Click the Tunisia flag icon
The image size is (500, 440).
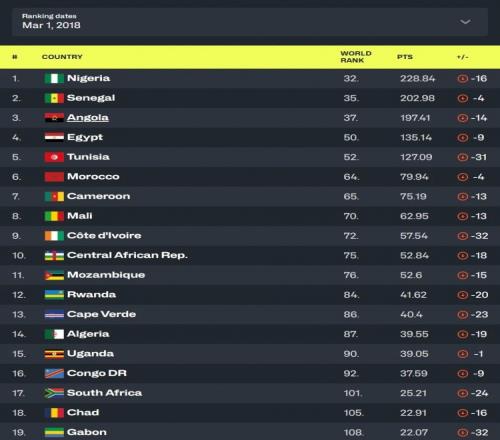(x=54, y=157)
